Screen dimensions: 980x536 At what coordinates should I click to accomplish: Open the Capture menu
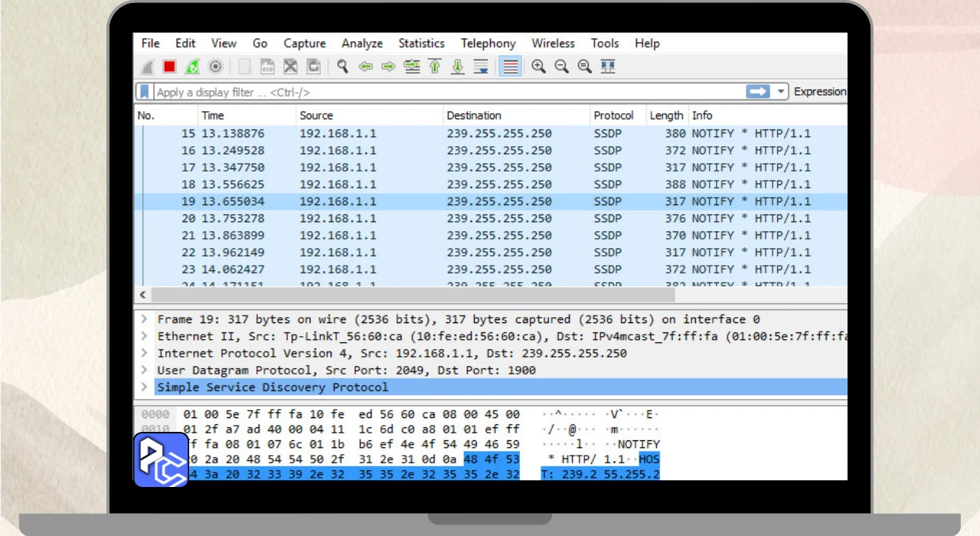(304, 44)
